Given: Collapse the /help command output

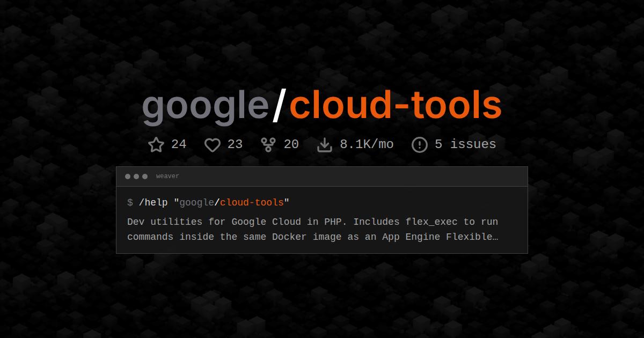Looking at the screenshot, I should click(313, 229).
